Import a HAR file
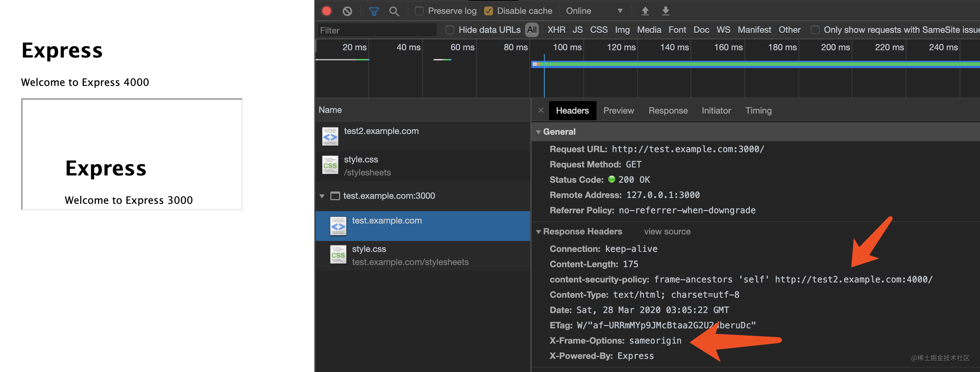980x372 pixels. tap(645, 11)
